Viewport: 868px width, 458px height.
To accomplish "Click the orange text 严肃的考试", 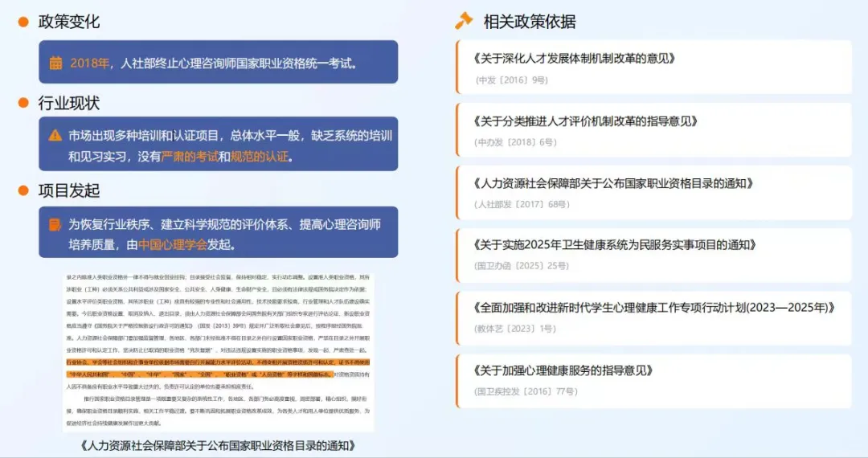I will click(x=190, y=157).
